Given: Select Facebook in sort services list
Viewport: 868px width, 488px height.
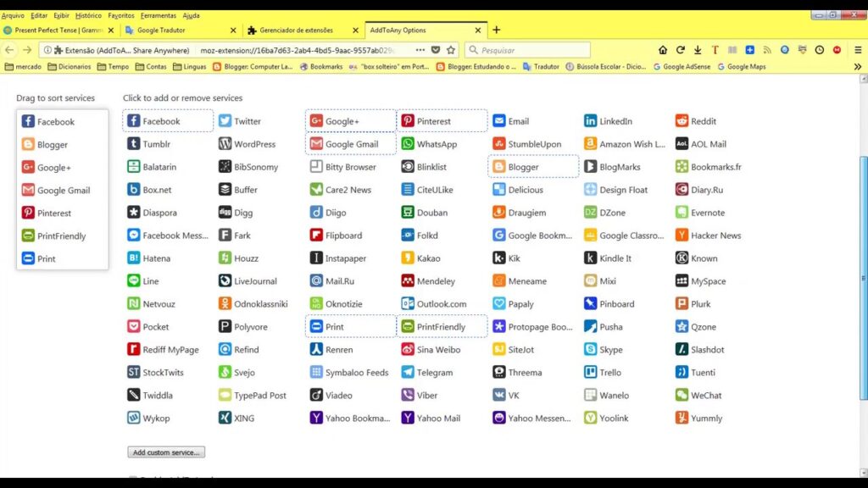Looking at the screenshot, I should (63, 122).
